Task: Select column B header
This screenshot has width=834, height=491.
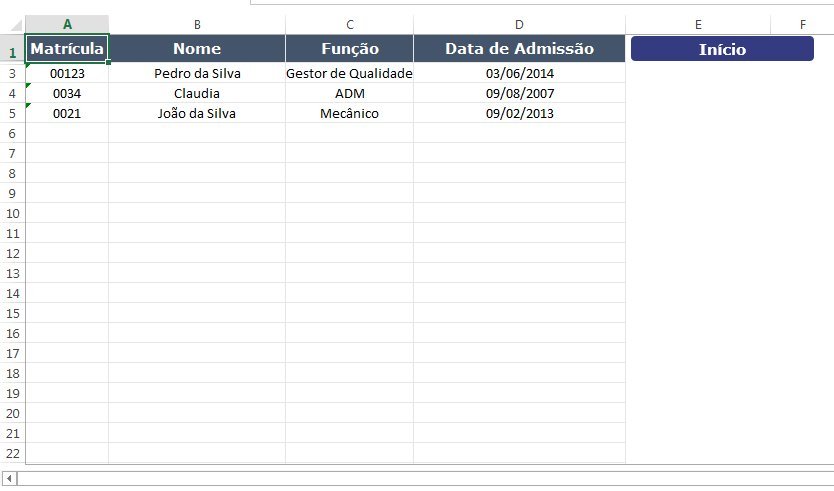Action: (197, 24)
